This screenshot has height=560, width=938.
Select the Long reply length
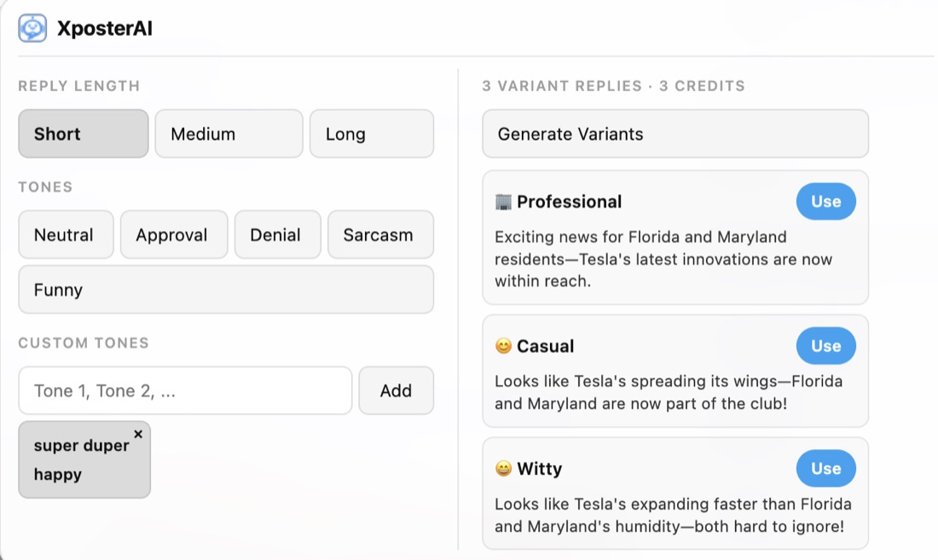(x=372, y=134)
